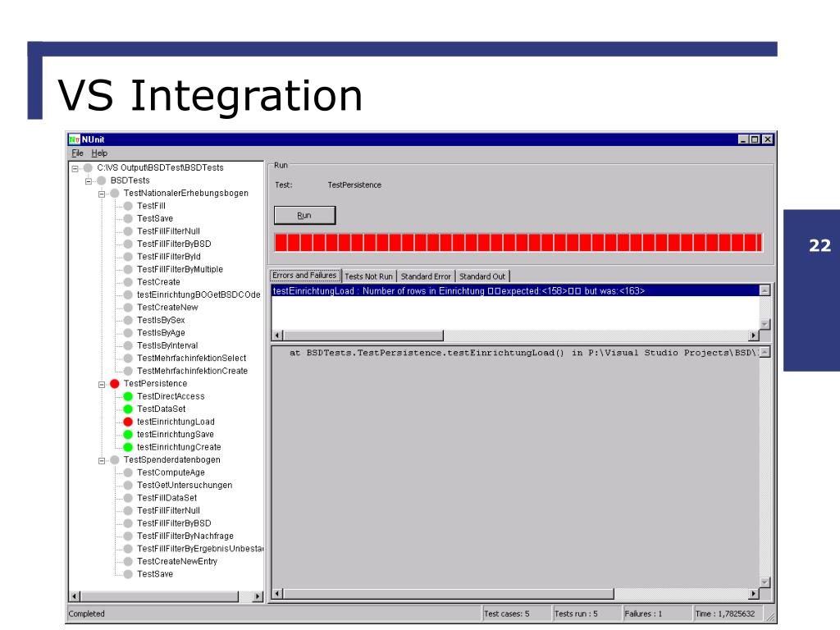Screen dimensions: 840x630
Task: Click gray status circle beside TestSpenderdatenbogen
Action: coord(115,459)
